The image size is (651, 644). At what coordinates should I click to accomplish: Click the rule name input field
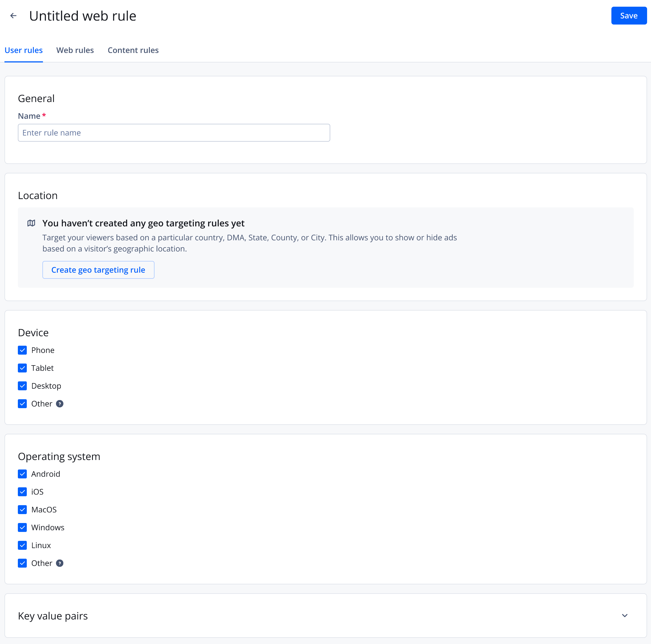click(173, 132)
